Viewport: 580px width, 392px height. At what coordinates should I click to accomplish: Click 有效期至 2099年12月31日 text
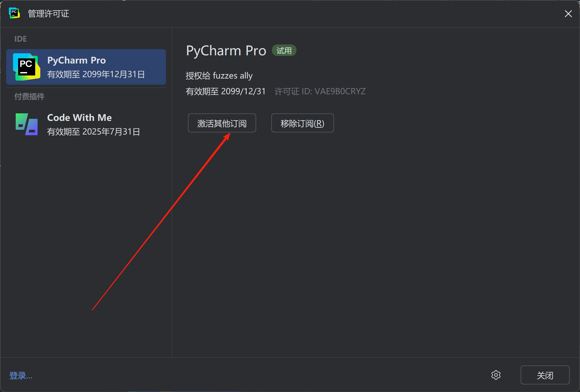tap(96, 74)
